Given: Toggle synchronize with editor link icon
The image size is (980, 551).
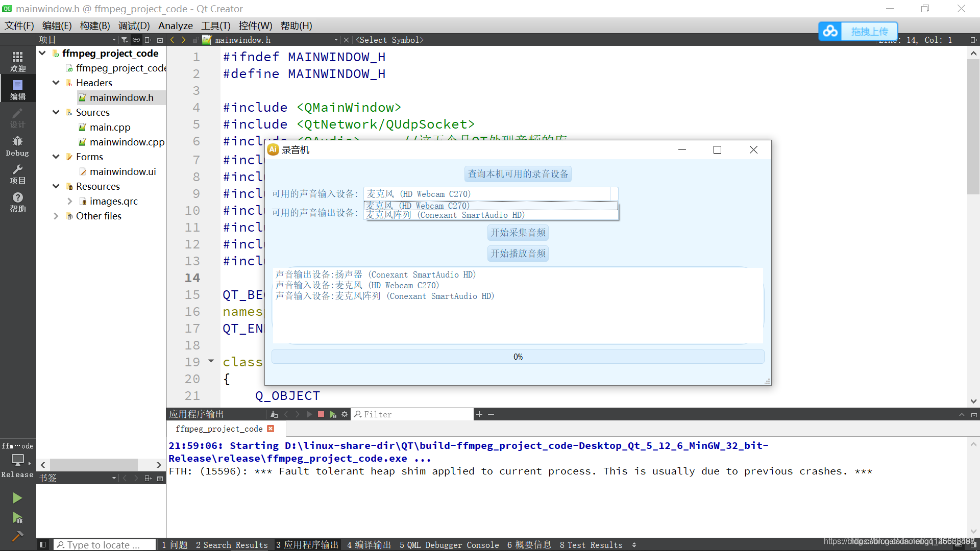Looking at the screenshot, I should 136,39.
